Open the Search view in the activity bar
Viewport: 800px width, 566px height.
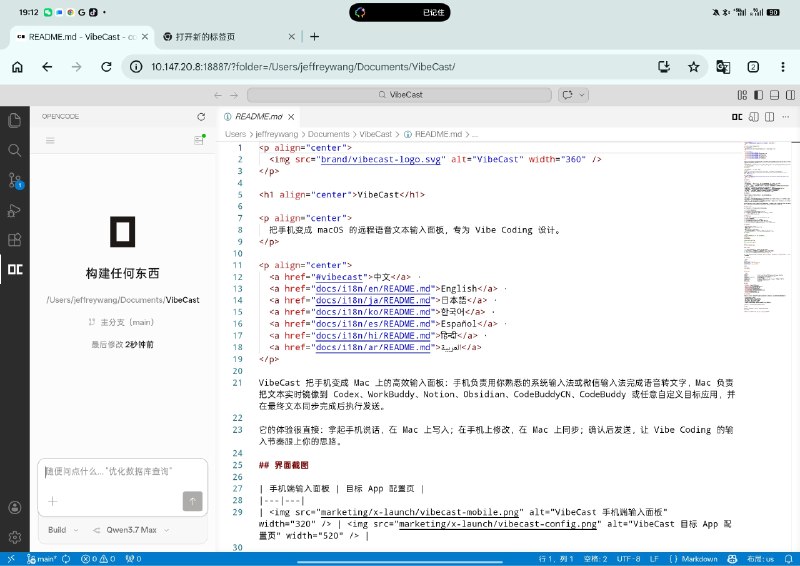(x=14, y=150)
